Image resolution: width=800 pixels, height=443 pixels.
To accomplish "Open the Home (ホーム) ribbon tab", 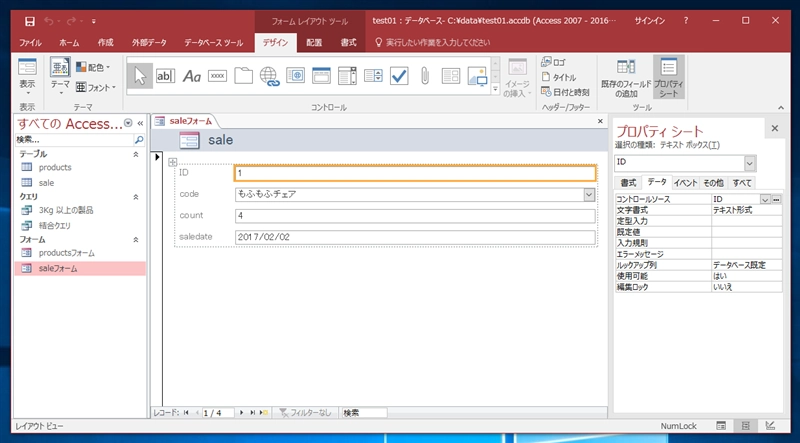I will pyautogui.click(x=69, y=43).
